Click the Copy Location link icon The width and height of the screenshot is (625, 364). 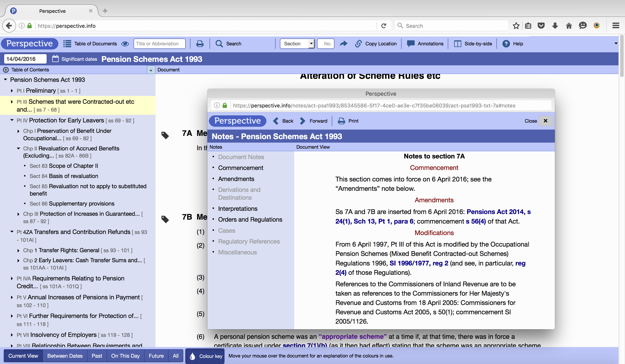click(x=358, y=44)
